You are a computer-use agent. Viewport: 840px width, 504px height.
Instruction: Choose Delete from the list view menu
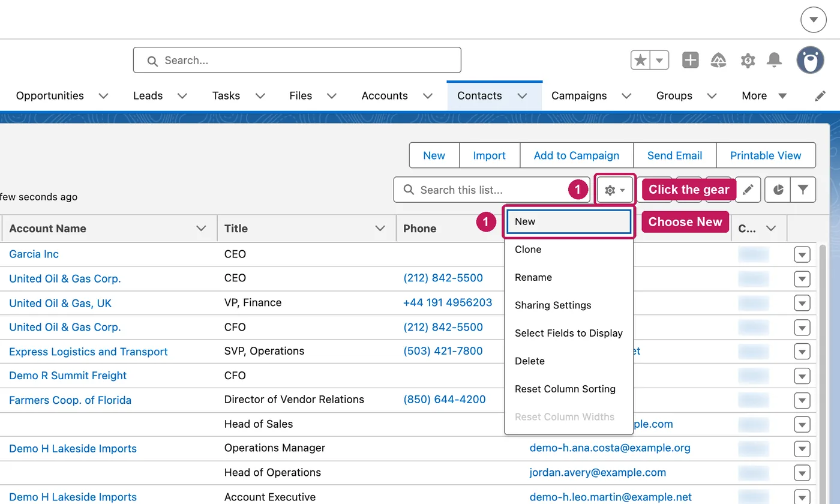point(569,361)
